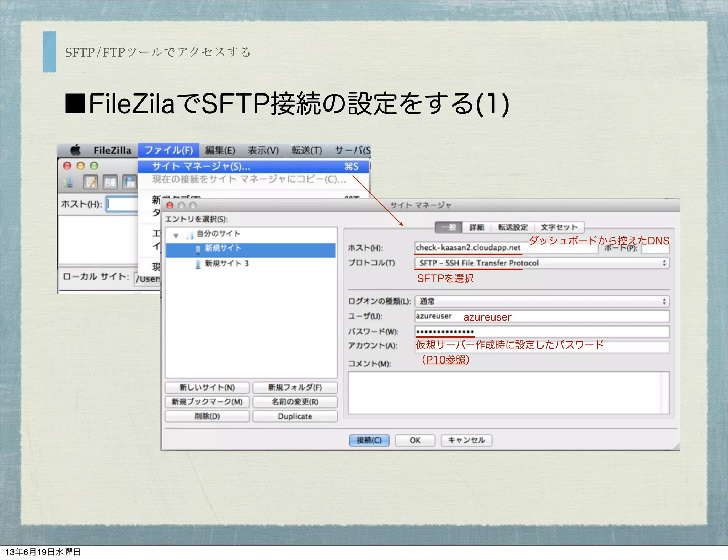
Task: Click 名前の変更(R) button
Action: pos(295,402)
